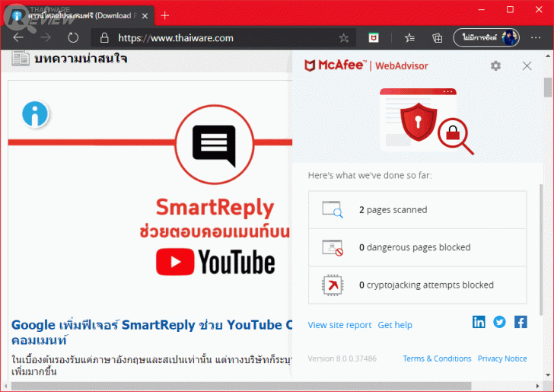Share via the Twitter icon
The image size is (554, 392).
(x=499, y=322)
